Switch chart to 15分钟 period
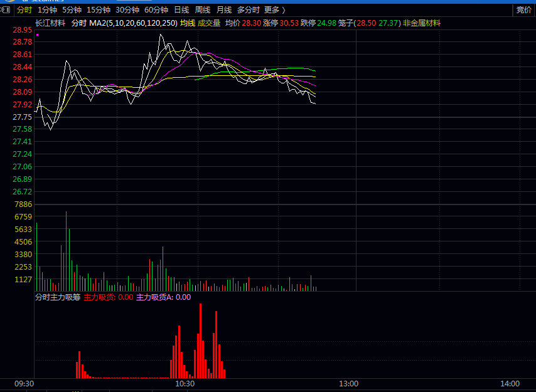 [98, 10]
